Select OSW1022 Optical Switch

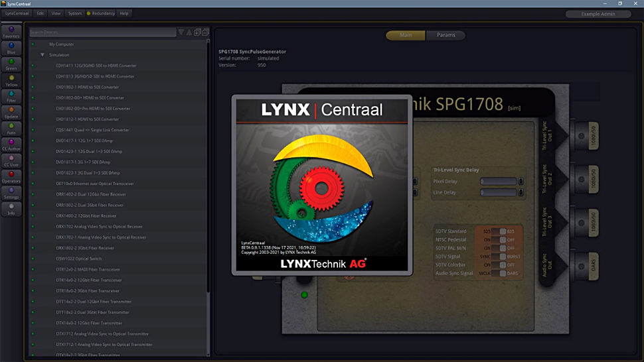click(79, 259)
